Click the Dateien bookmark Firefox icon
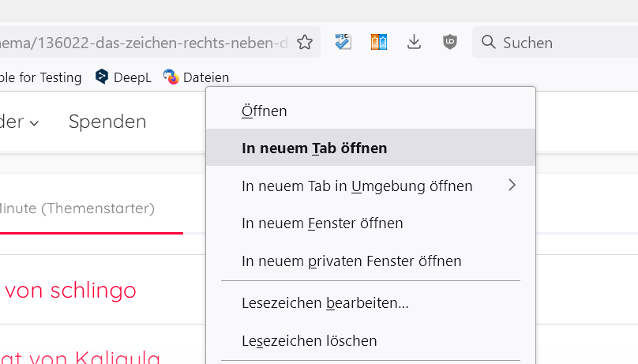The height and width of the screenshot is (364, 638). point(171,77)
